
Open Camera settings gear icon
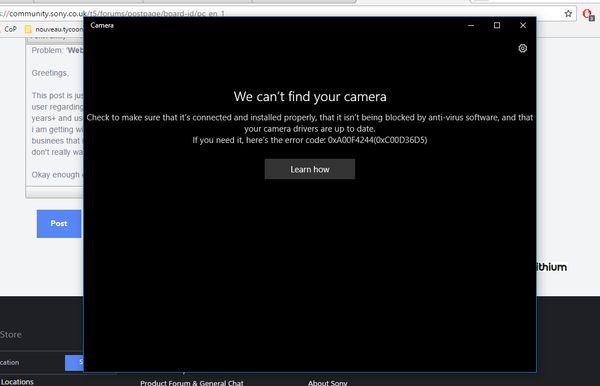522,48
